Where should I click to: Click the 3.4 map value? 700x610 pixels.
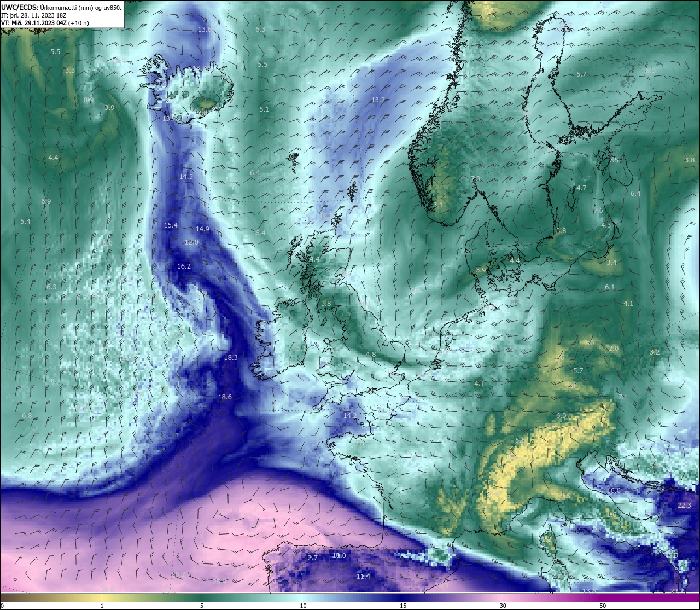611,263
